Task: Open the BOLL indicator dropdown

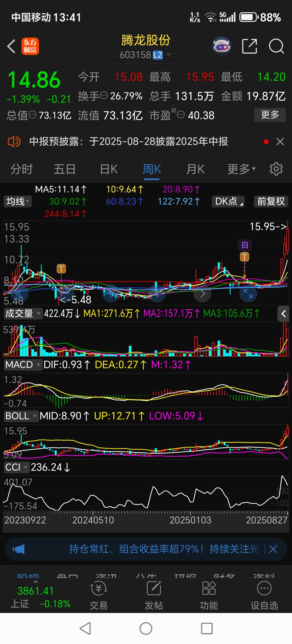Action: click(21, 416)
